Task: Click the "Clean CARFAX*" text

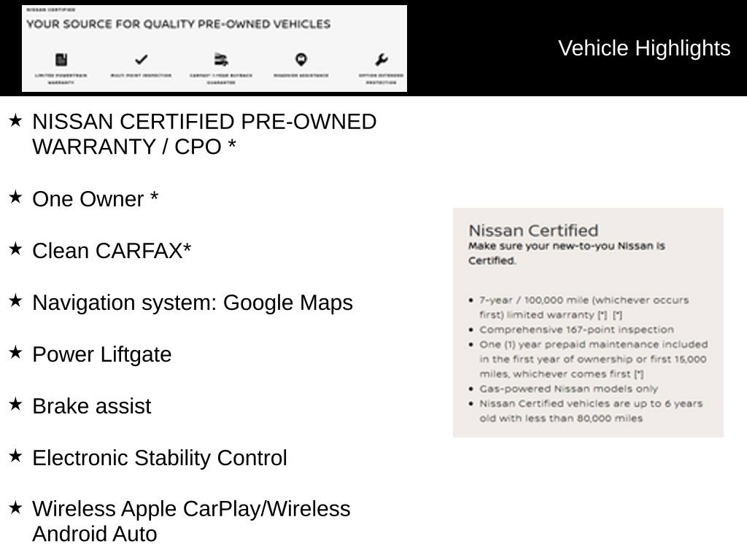Action: tap(112, 251)
